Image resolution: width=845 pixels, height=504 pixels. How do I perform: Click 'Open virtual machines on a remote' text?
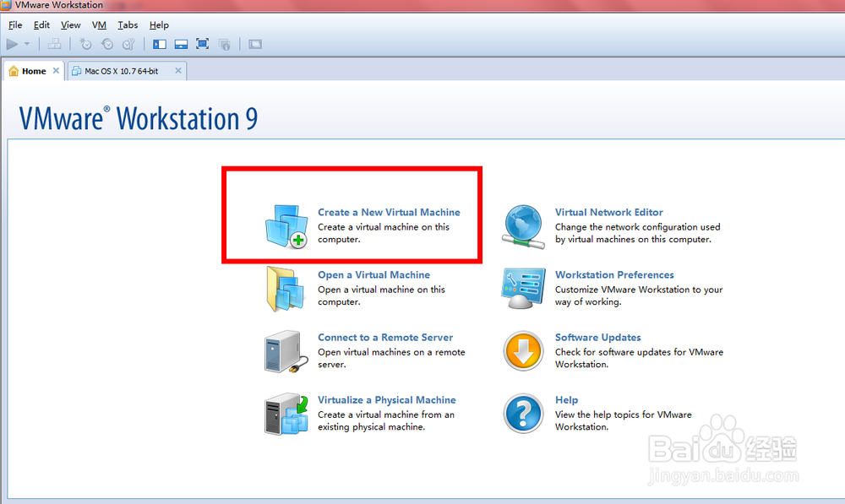(391, 352)
